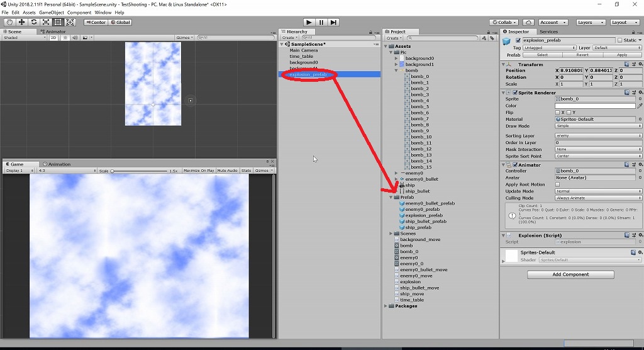Click the Sprite Renderer Color swatch

coord(595,106)
